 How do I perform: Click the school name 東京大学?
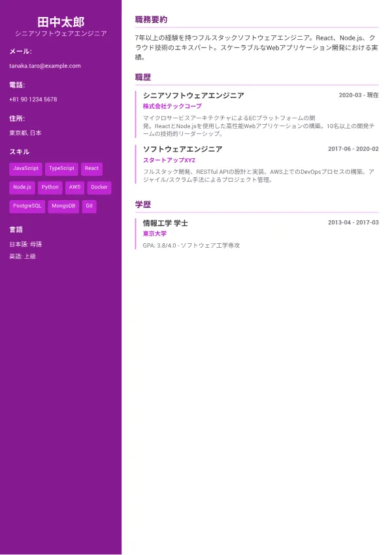pyautogui.click(x=155, y=233)
